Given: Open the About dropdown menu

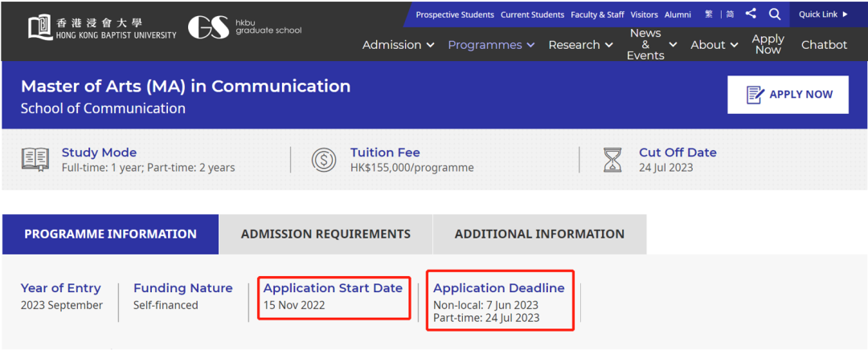Looking at the screenshot, I should click(x=714, y=45).
